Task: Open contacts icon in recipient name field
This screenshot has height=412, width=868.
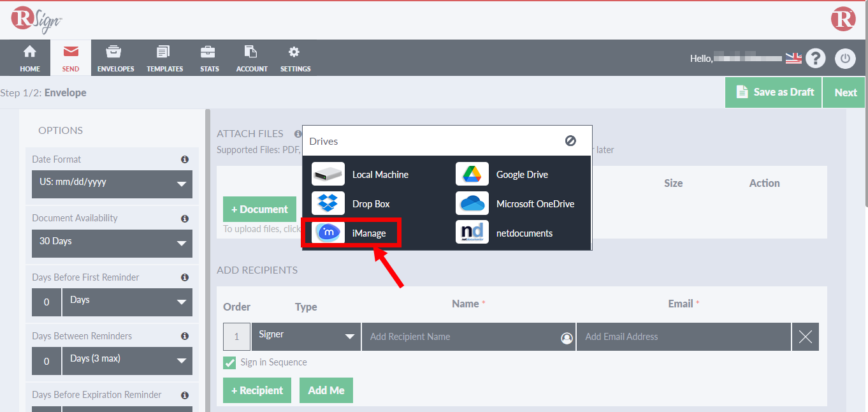Action: 566,338
